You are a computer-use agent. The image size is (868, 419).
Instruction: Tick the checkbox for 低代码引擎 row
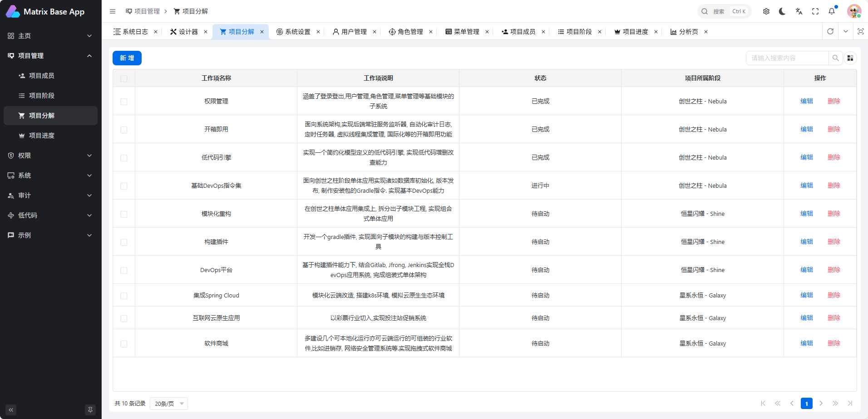[x=124, y=158]
